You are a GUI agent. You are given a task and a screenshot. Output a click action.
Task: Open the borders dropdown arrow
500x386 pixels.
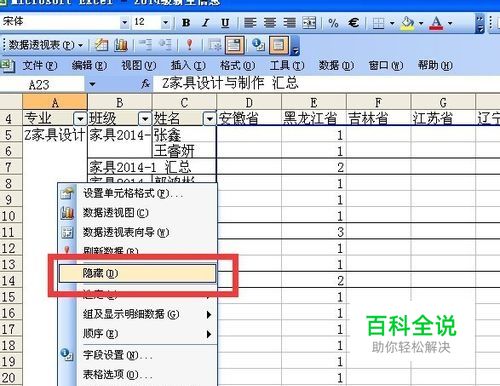[x=392, y=23]
